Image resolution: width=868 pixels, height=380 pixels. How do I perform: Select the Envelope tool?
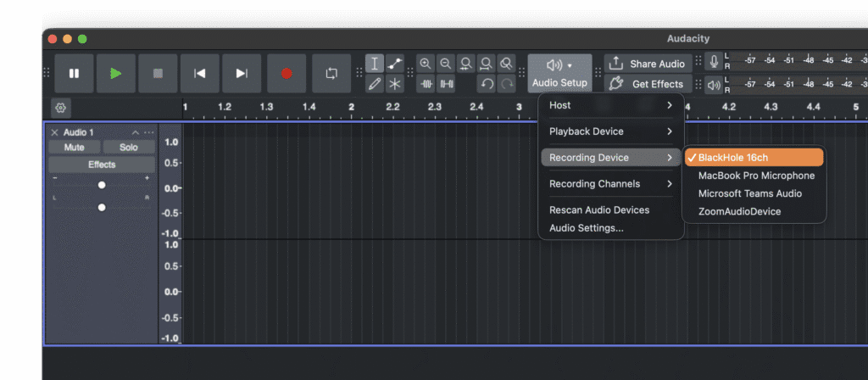pos(395,64)
